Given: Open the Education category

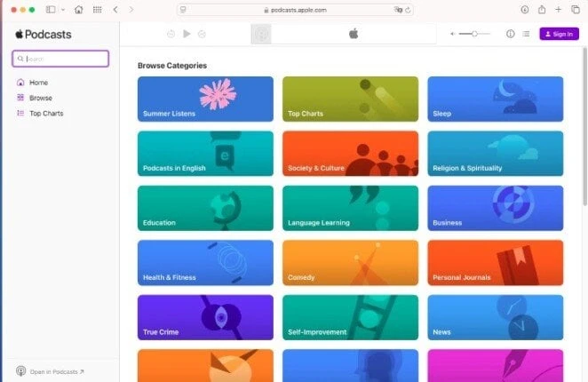Looking at the screenshot, I should 205,208.
